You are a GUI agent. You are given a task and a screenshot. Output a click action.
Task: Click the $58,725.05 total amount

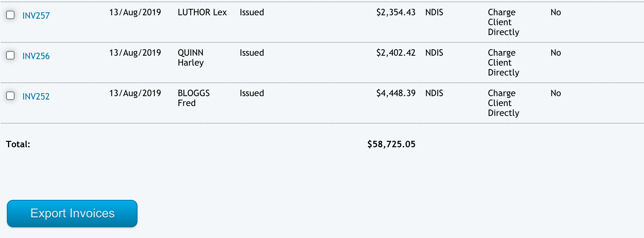391,144
